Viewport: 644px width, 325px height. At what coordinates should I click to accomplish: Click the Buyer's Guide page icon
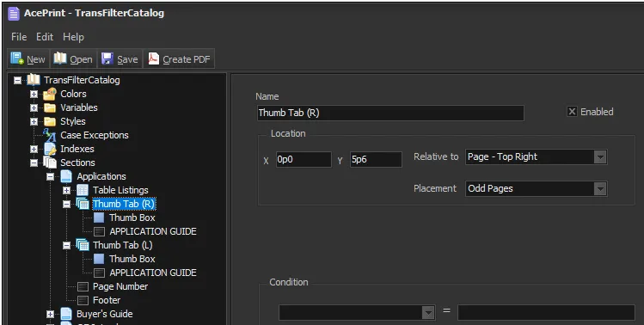[66, 314]
